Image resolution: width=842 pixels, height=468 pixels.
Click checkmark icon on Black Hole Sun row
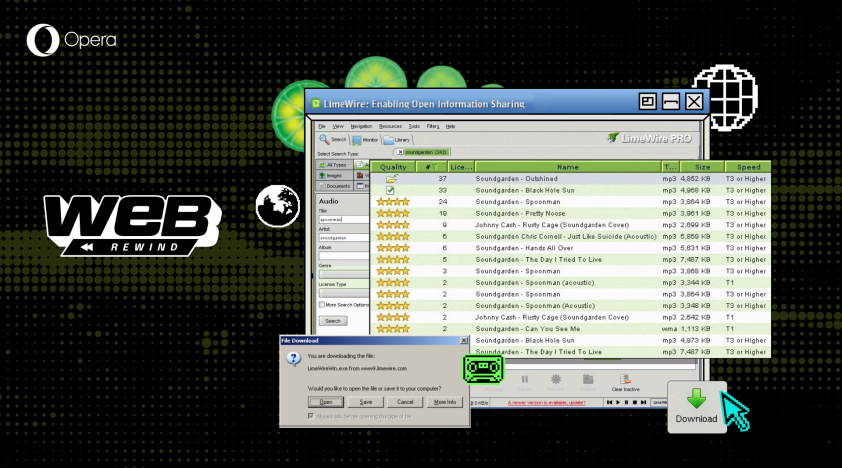coord(391,190)
